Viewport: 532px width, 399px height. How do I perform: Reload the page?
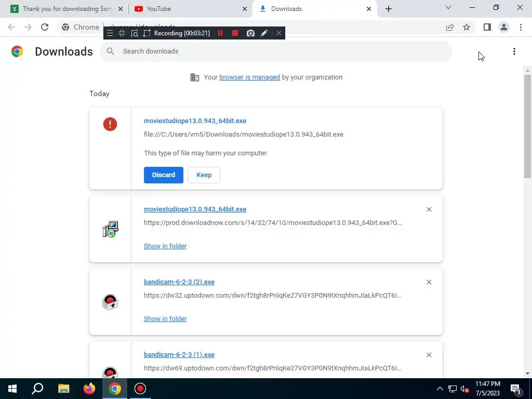click(x=45, y=27)
